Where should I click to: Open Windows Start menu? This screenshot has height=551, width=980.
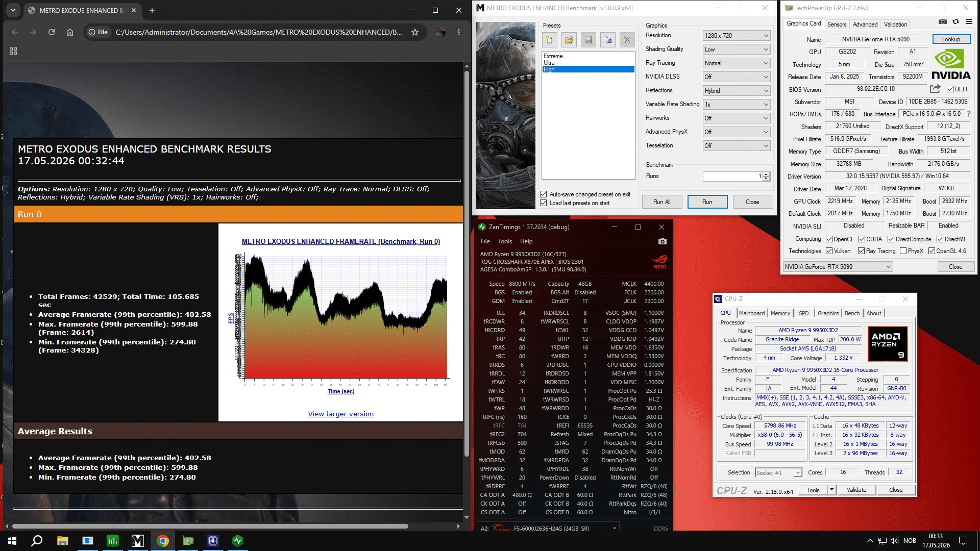pos(12,541)
